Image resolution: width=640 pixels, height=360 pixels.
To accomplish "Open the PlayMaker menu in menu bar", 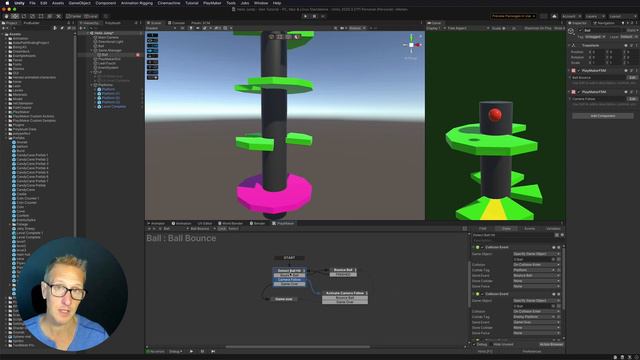I will [212, 3].
